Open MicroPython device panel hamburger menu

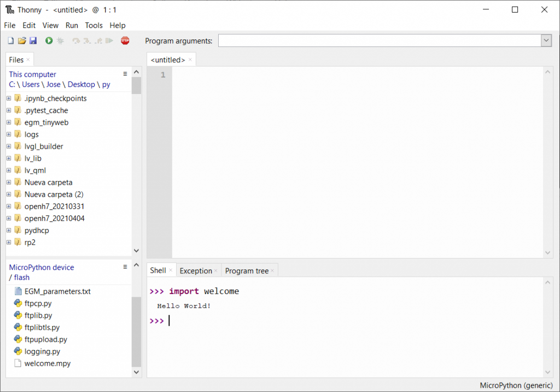125,267
